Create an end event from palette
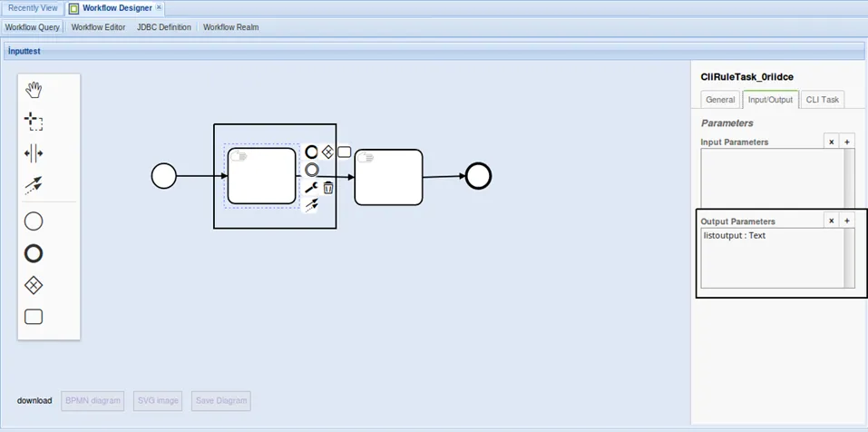The width and height of the screenshot is (868, 432). pos(34,253)
